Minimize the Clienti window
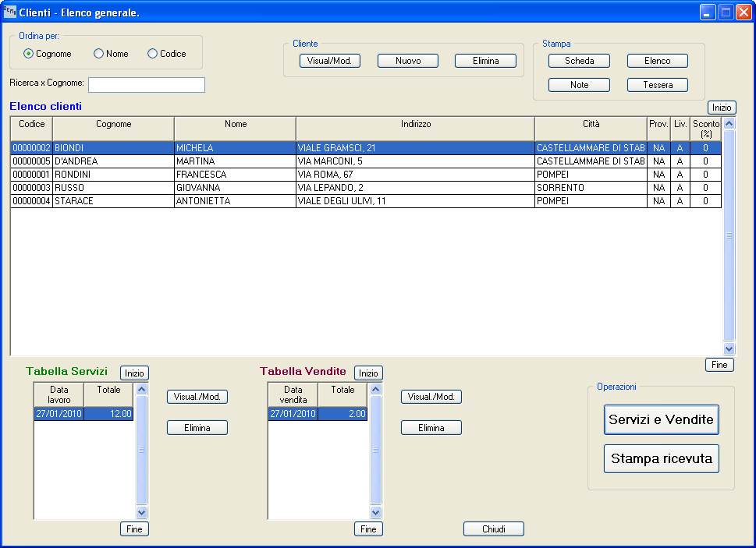 708,12
